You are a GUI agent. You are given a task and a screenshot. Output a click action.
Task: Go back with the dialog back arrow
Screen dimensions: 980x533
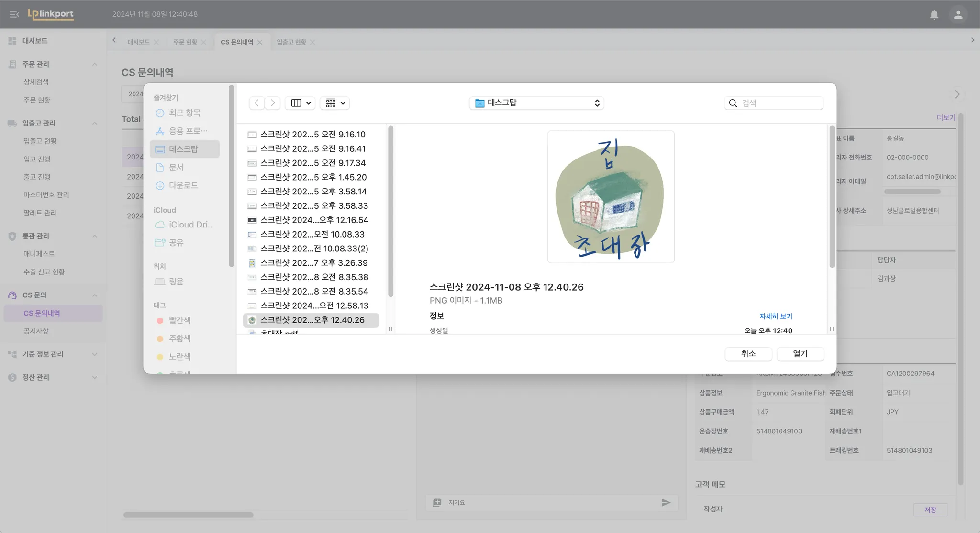[257, 103]
